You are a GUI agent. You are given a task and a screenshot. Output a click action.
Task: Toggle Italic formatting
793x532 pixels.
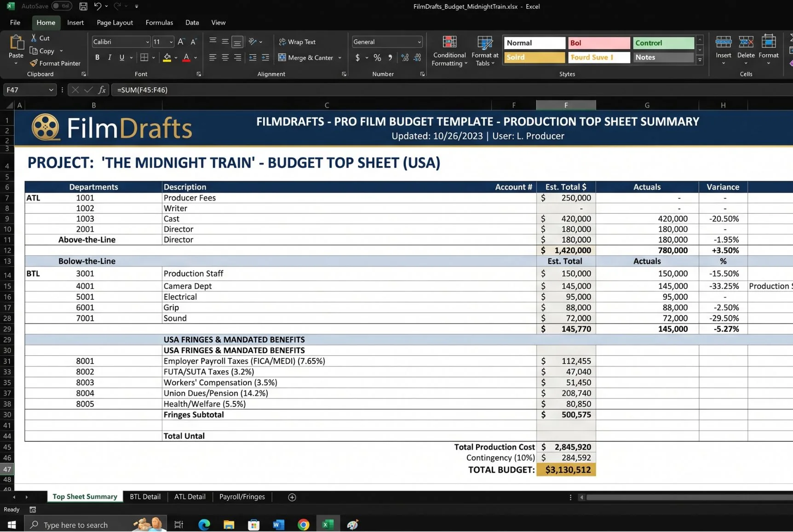(x=109, y=57)
